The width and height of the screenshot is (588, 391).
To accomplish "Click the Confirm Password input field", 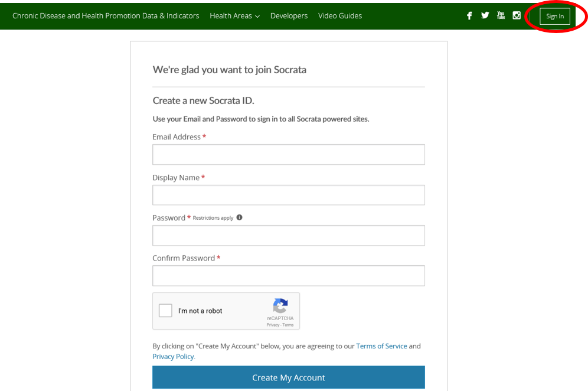I will [x=288, y=275].
